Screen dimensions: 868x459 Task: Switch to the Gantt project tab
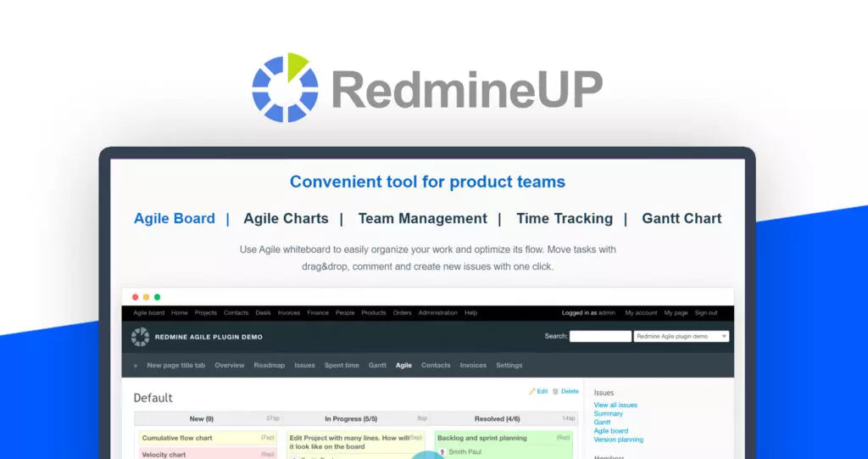[377, 366]
